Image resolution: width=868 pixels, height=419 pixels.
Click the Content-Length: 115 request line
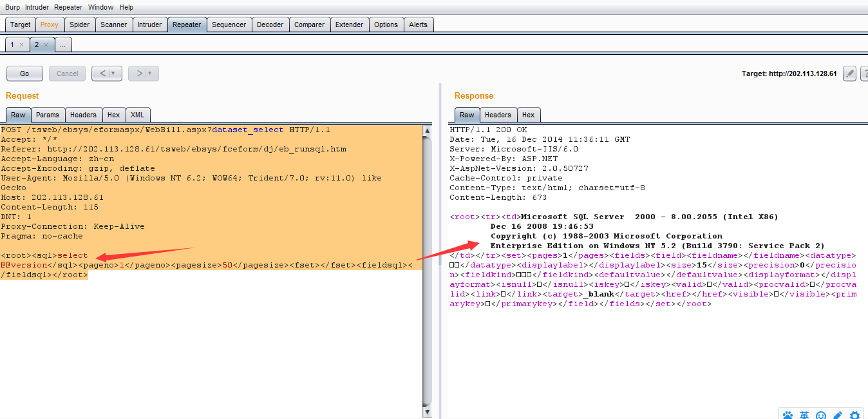point(50,207)
